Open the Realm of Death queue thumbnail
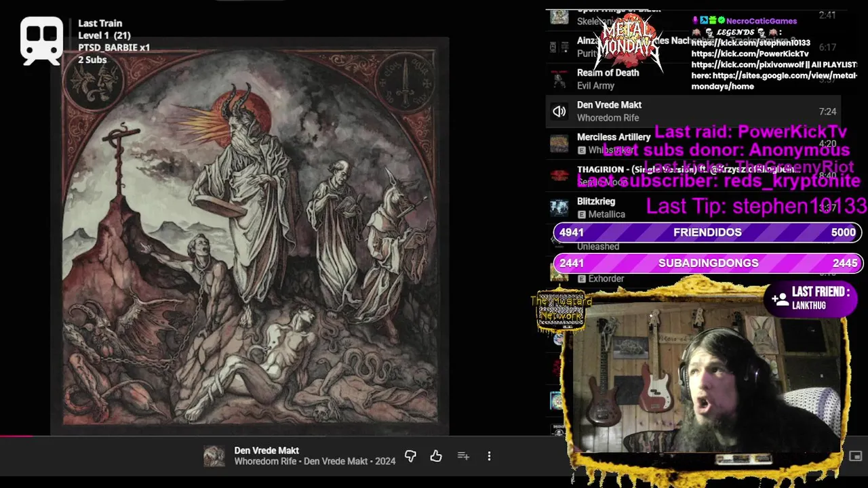 [x=559, y=79]
